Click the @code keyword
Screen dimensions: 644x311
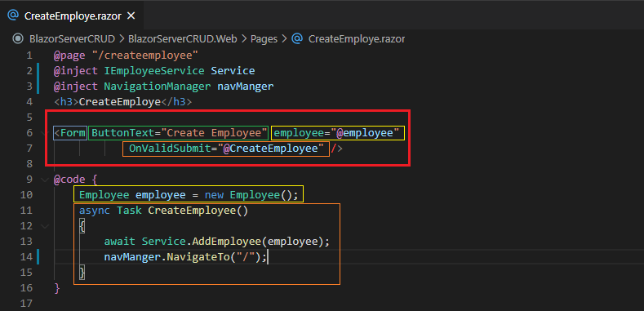click(69, 180)
